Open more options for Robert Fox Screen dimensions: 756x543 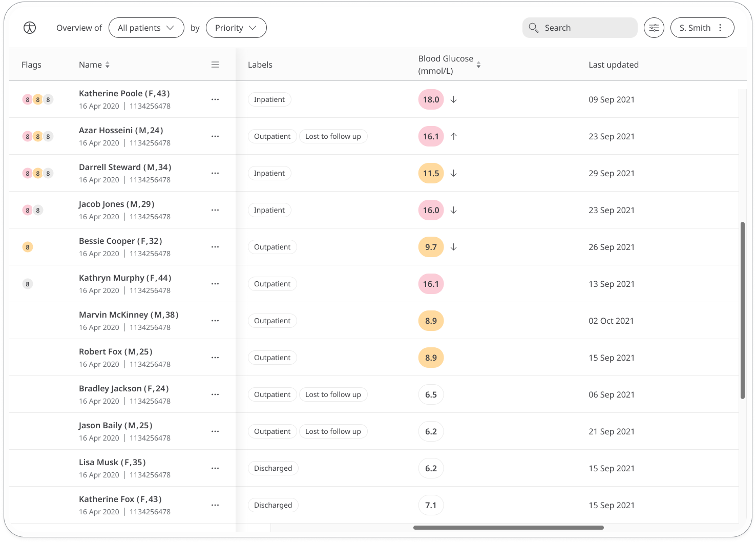click(x=215, y=358)
